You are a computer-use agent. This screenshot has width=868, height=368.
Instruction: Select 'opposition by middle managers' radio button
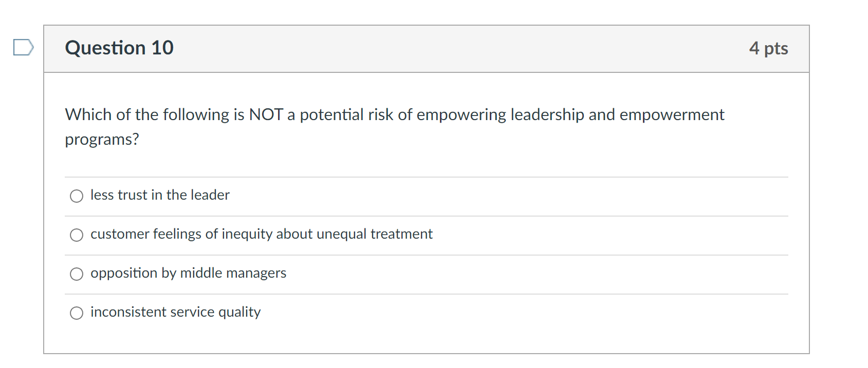pos(77,274)
